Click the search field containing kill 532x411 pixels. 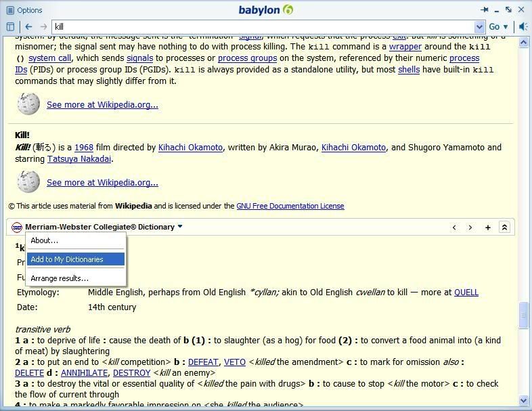(263, 26)
